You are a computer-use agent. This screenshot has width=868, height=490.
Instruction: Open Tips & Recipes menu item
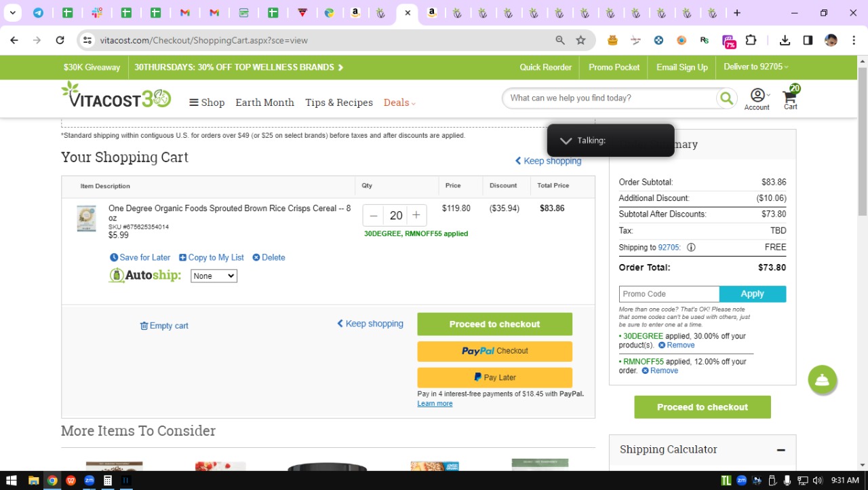pos(339,102)
